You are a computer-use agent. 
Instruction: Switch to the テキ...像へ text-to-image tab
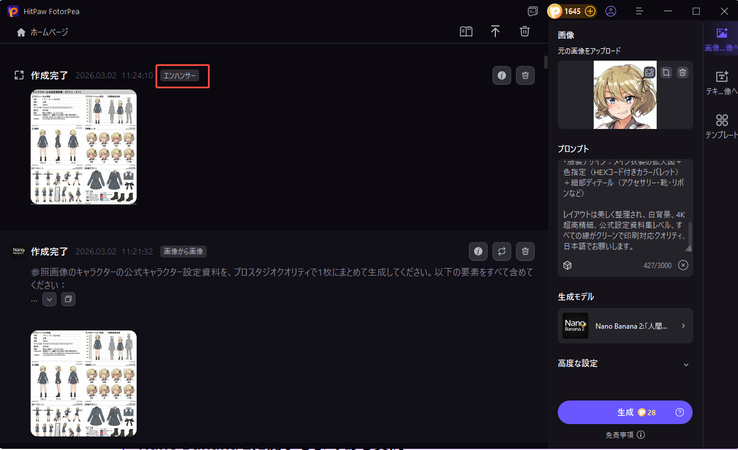[722, 83]
